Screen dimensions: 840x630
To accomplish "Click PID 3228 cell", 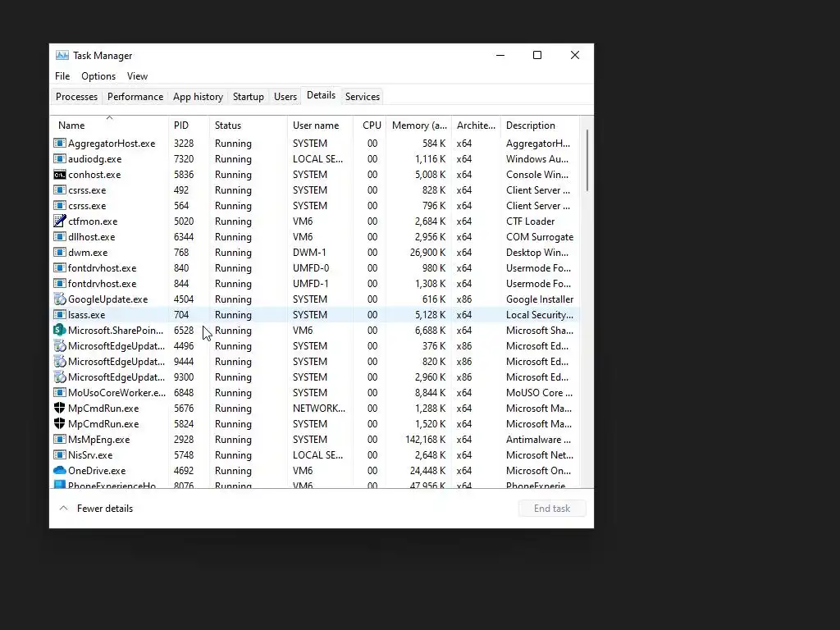I will (184, 144).
